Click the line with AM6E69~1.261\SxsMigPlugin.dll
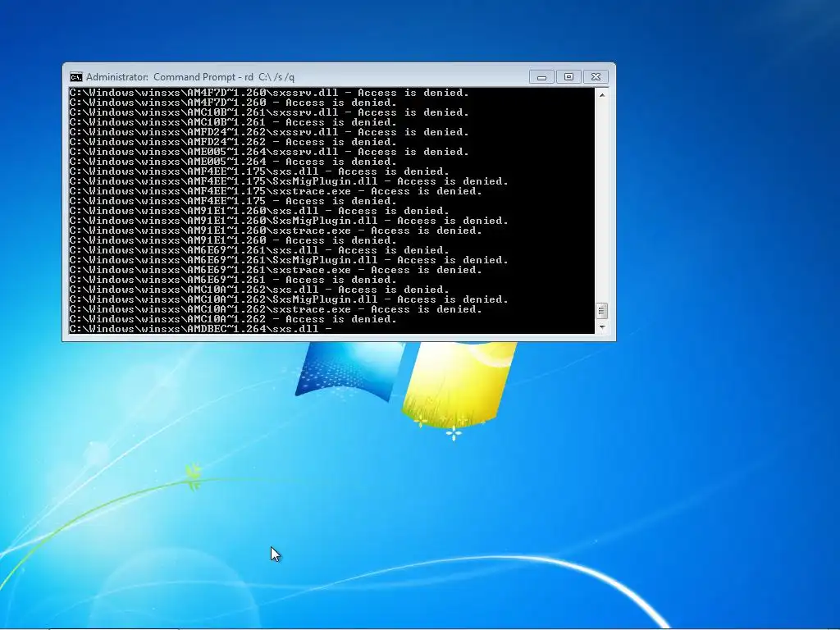 coord(289,260)
